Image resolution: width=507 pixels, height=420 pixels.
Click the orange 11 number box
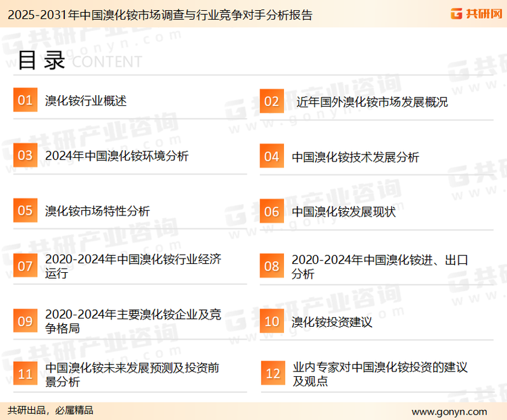[25, 373]
